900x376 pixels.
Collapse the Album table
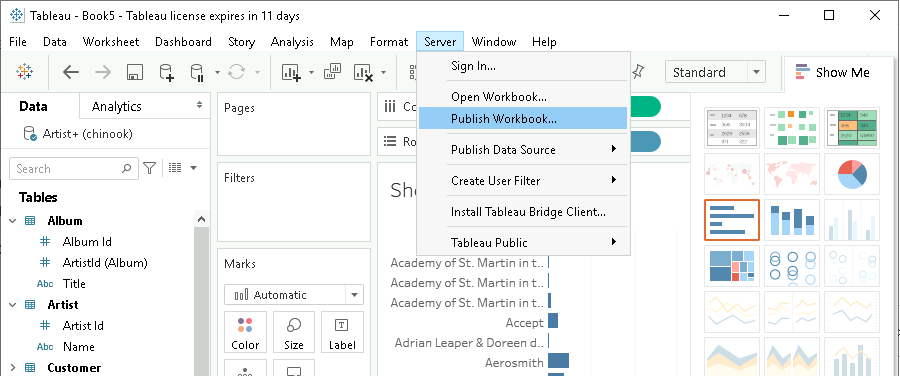point(13,221)
